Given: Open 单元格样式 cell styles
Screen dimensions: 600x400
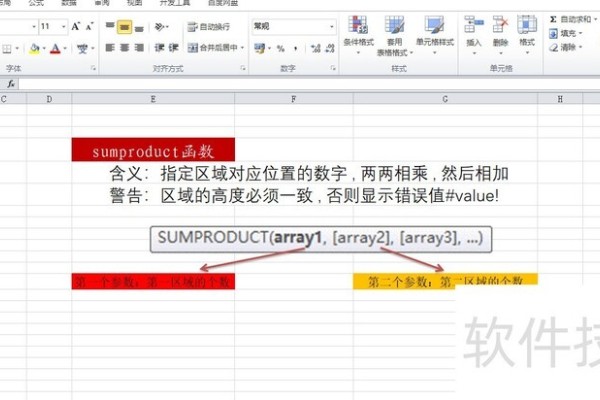Looking at the screenshot, I should click(x=435, y=35).
